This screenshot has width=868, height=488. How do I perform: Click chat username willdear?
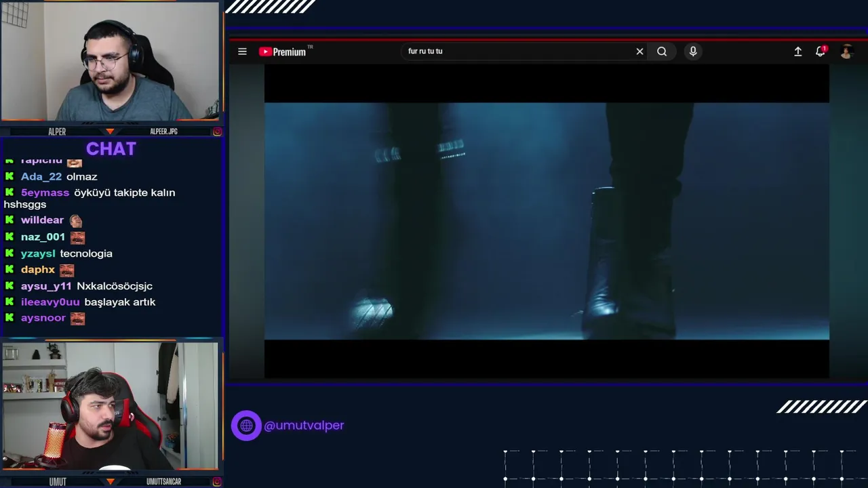(x=42, y=220)
